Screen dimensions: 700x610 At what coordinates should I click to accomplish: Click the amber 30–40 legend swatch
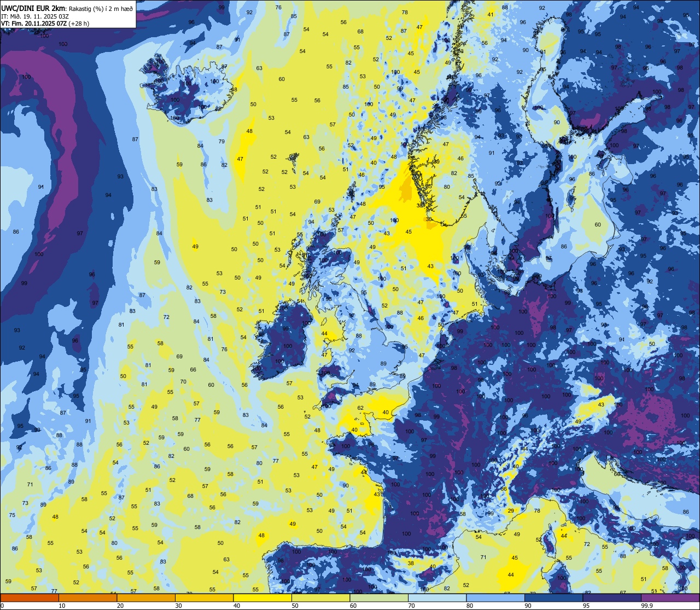click(x=204, y=597)
